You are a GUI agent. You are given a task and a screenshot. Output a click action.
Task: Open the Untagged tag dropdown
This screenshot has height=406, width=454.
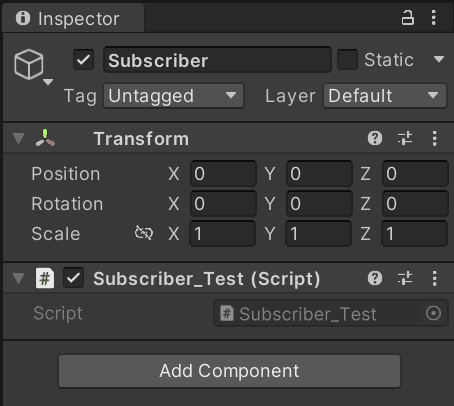[173, 96]
